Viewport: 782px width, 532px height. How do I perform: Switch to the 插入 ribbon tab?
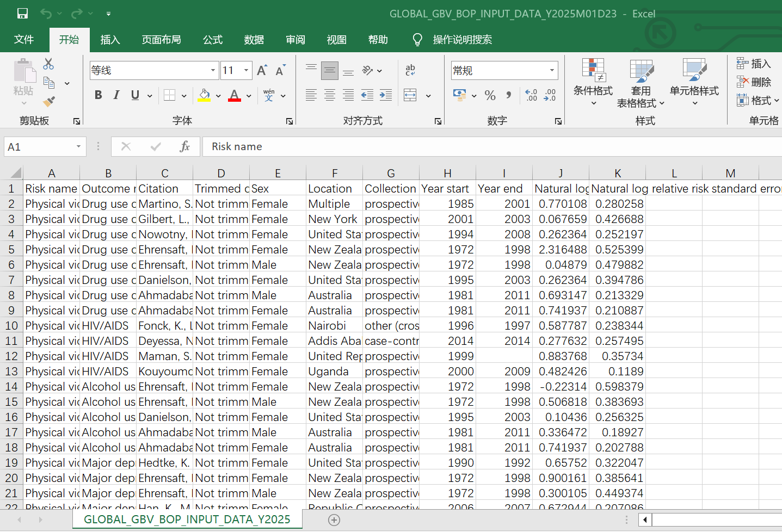(110, 40)
